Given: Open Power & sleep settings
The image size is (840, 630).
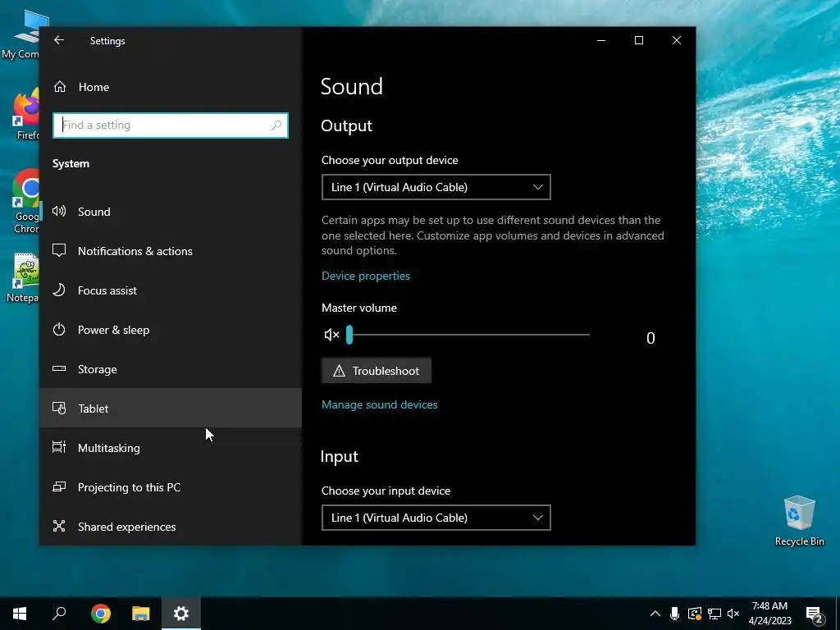Looking at the screenshot, I should pyautogui.click(x=171, y=330).
